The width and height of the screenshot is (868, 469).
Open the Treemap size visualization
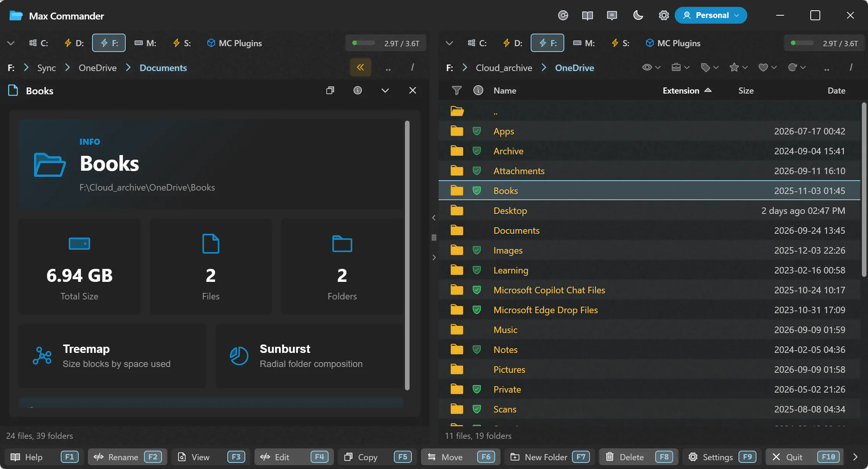[x=112, y=356]
